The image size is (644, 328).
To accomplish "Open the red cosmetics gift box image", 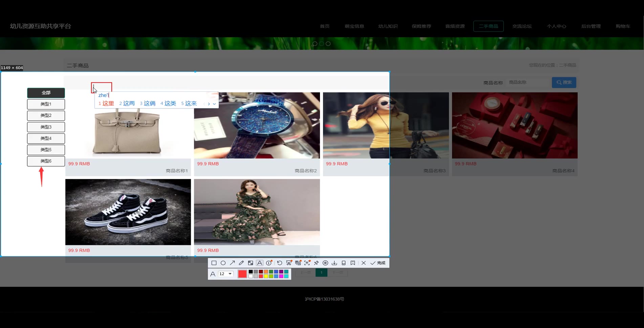I will click(515, 125).
